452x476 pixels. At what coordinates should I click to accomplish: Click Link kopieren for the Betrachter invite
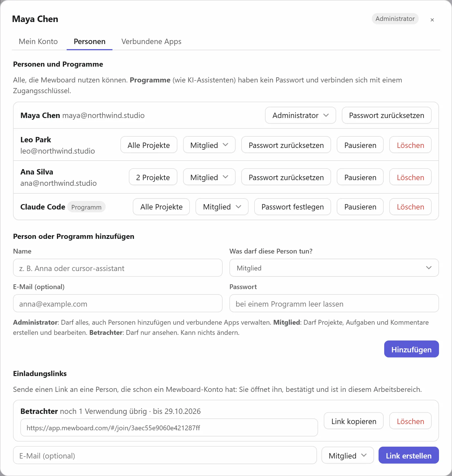pyautogui.click(x=353, y=421)
